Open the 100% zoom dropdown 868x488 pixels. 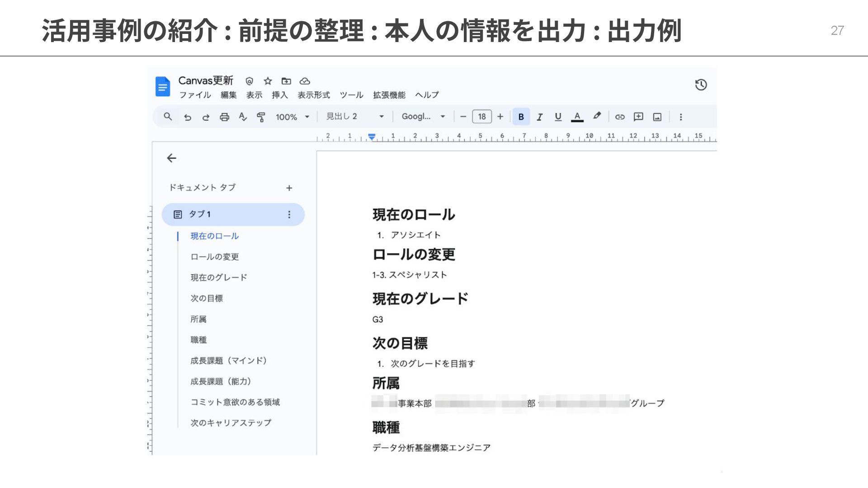tap(292, 117)
